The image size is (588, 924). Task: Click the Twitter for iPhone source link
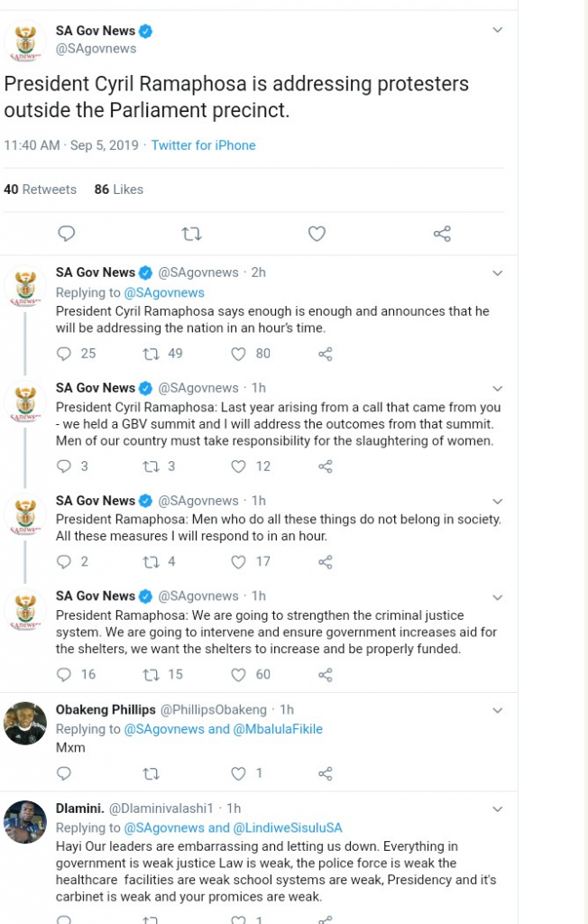(x=203, y=145)
